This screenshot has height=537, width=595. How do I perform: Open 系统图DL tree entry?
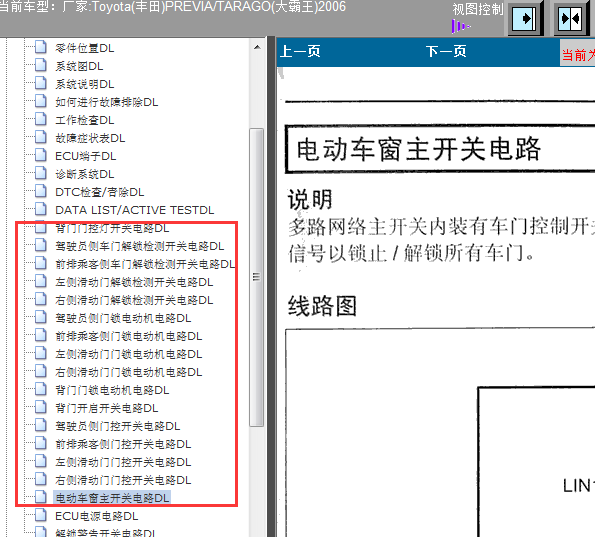coord(79,66)
